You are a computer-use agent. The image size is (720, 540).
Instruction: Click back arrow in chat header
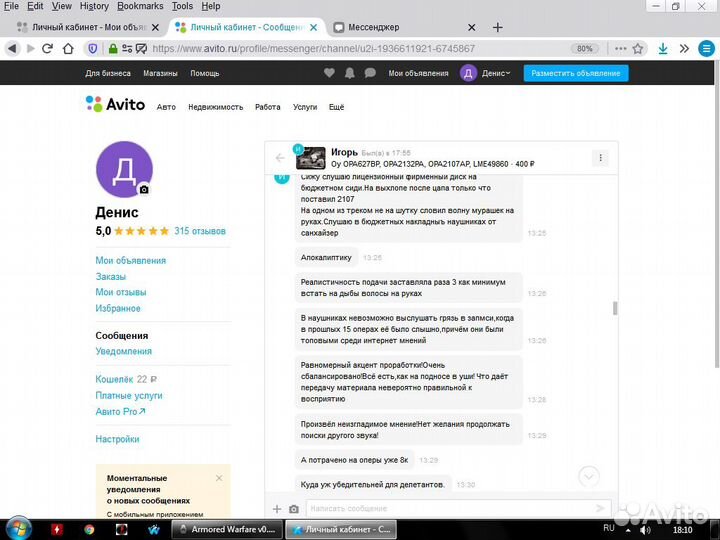(x=281, y=158)
